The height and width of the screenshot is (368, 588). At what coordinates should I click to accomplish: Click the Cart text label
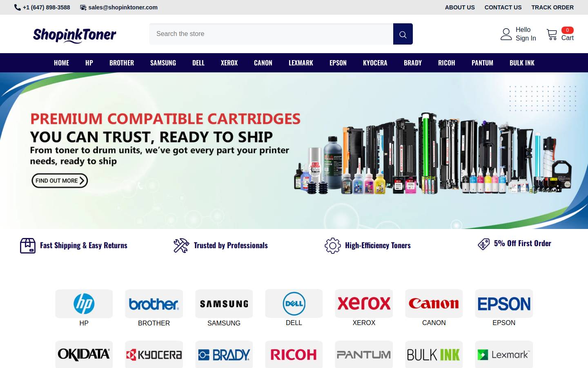(x=568, y=38)
